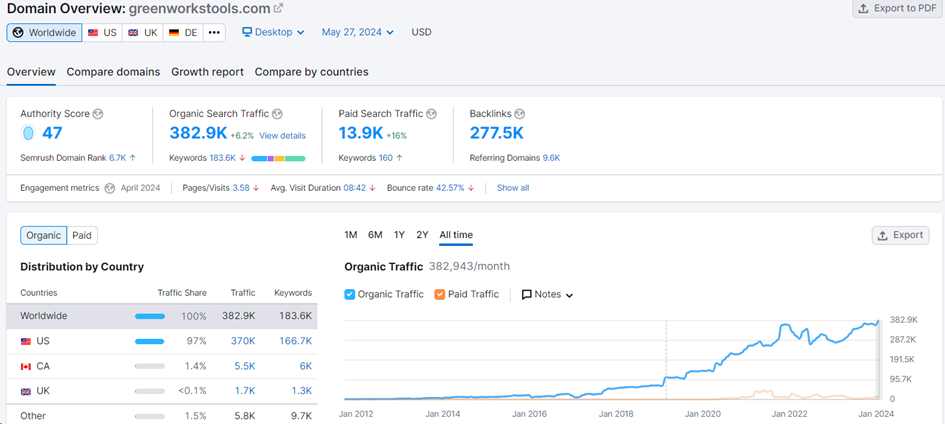Switch to Compare domains tab
The image size is (945, 424).
tap(113, 72)
